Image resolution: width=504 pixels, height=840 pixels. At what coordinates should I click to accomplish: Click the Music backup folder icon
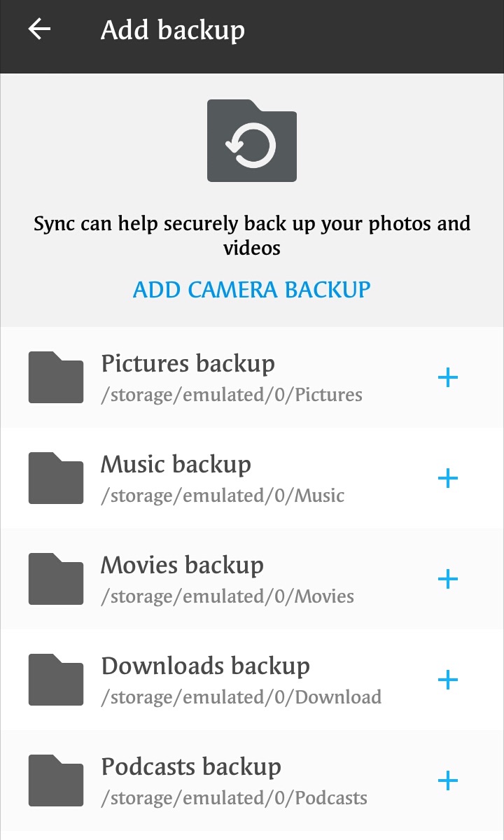coord(56,479)
